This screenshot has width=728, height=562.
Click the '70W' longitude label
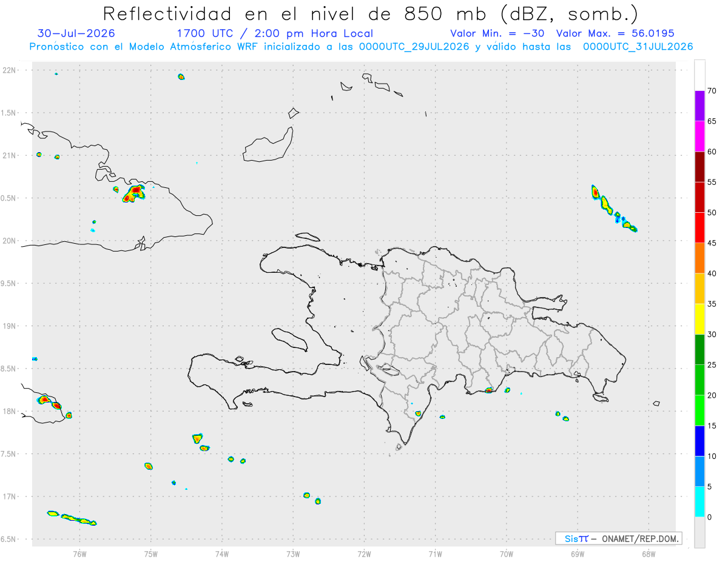coord(507,554)
